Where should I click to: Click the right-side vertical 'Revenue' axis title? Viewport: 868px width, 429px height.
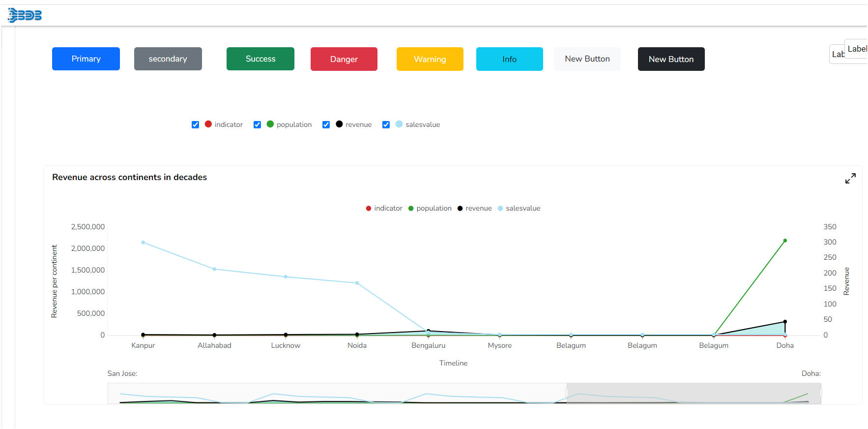(x=846, y=281)
